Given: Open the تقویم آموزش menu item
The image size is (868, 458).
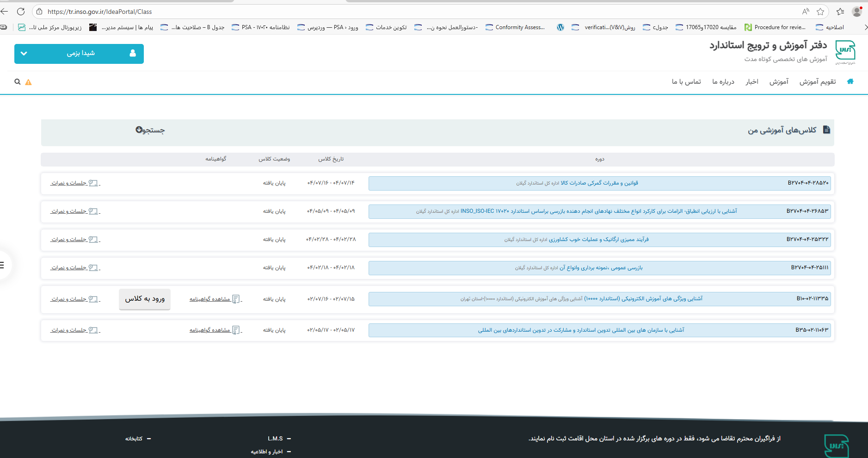Looking at the screenshot, I should click(x=818, y=82).
